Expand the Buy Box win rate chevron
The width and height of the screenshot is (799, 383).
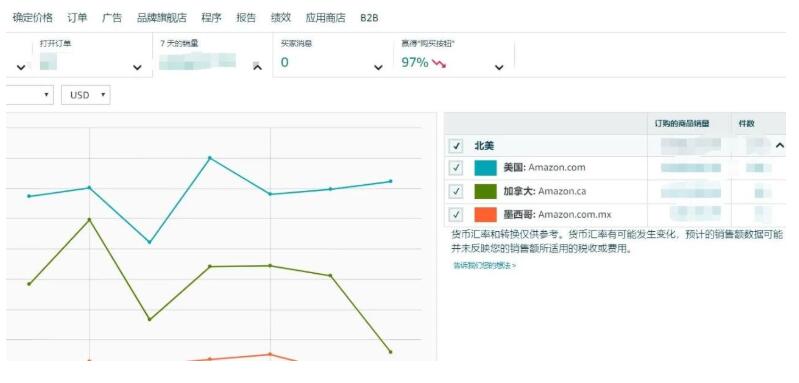point(499,67)
